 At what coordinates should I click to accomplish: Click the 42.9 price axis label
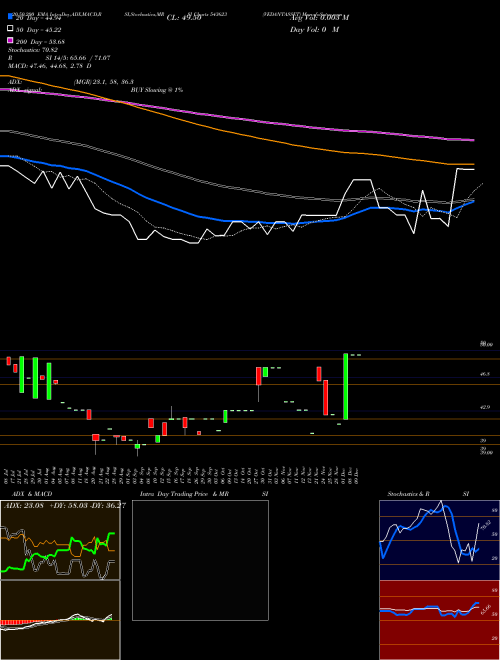coord(485,407)
